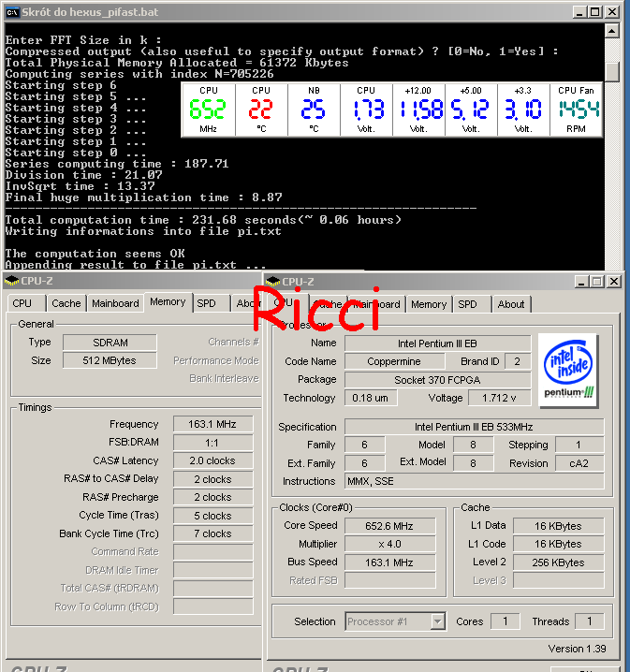Click the +3.3 voltage readout
This screenshot has width=630, height=672.
(523, 110)
